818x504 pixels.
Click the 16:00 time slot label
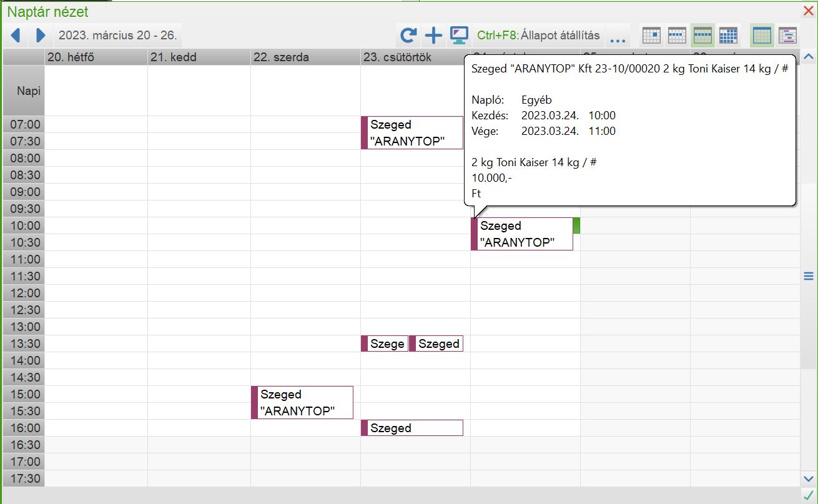pyautogui.click(x=24, y=428)
